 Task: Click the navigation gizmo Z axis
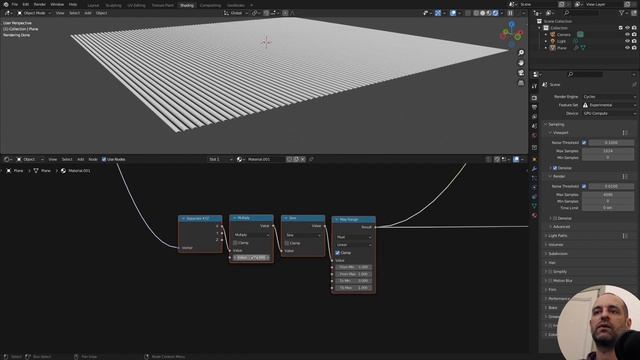[x=512, y=24]
